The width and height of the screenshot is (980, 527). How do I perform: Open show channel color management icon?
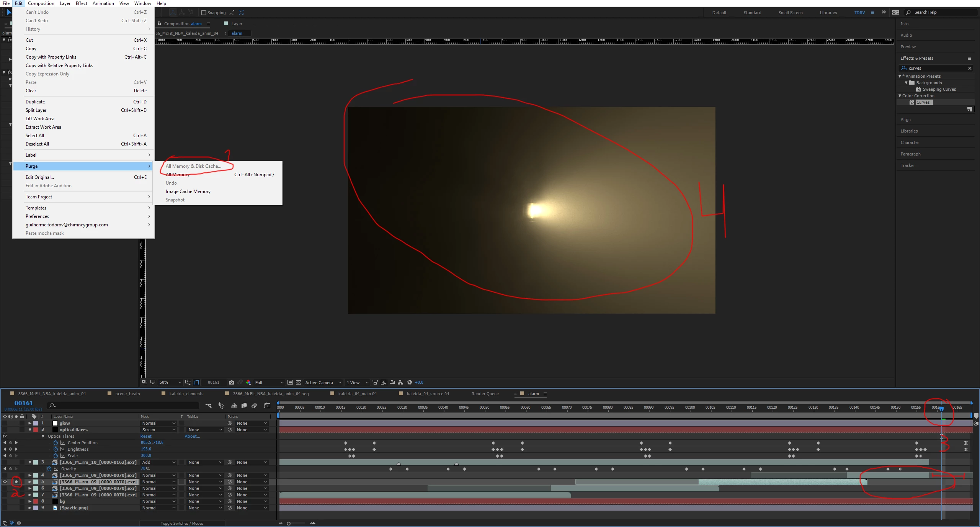coord(248,382)
